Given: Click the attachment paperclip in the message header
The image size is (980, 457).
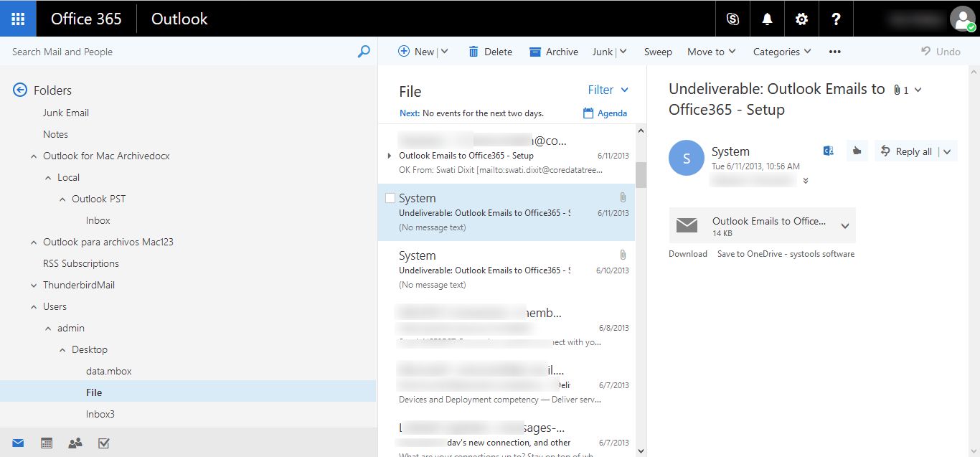Looking at the screenshot, I should (897, 90).
